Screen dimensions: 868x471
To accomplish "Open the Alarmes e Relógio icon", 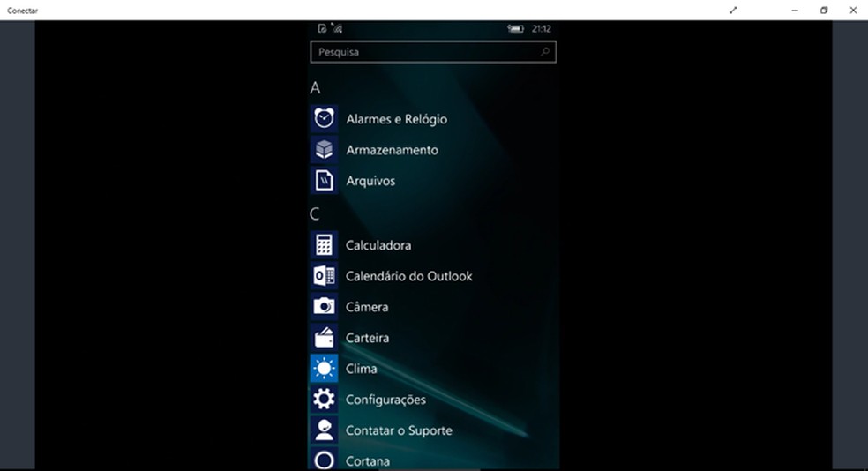I will [x=324, y=118].
